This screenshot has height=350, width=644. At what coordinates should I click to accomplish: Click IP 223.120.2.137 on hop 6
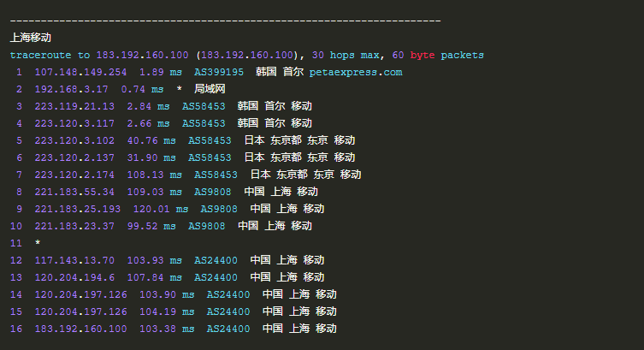74,157
